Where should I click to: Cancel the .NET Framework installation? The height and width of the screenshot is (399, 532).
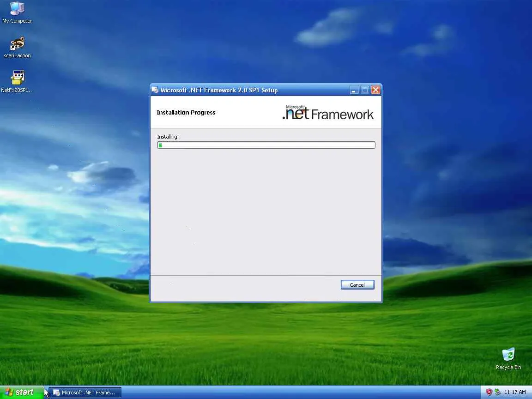click(x=357, y=284)
